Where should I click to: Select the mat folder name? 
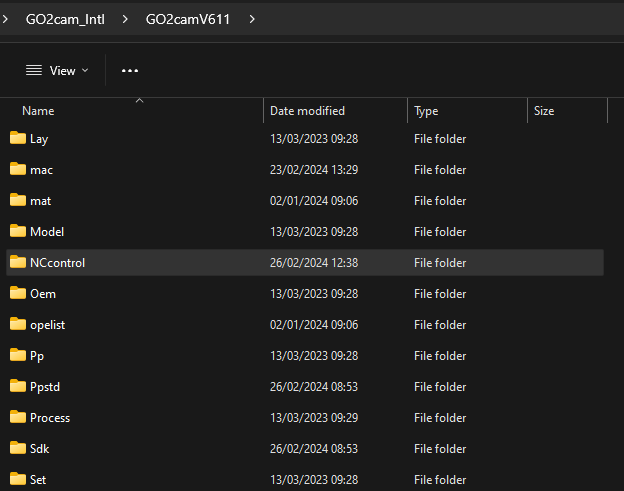click(41, 201)
